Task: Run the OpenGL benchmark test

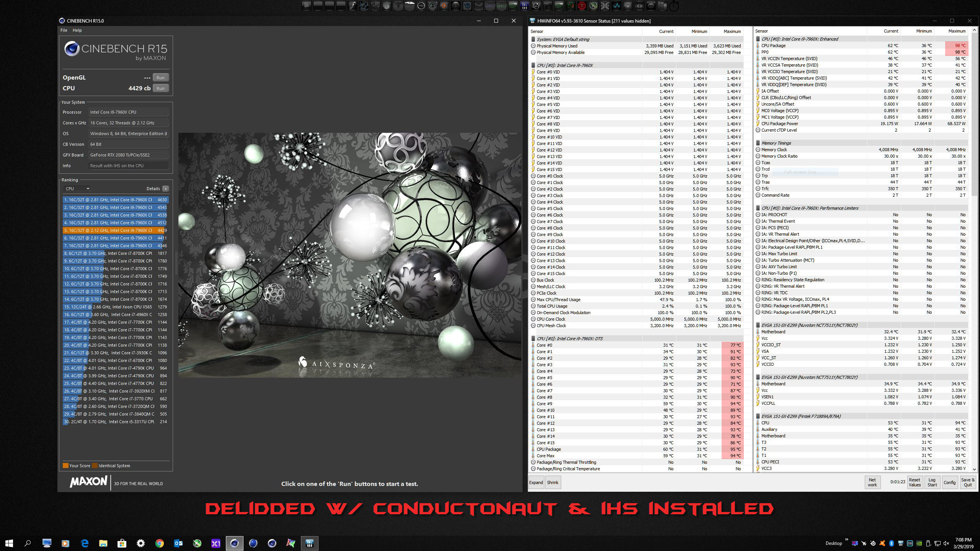Action: (160, 78)
